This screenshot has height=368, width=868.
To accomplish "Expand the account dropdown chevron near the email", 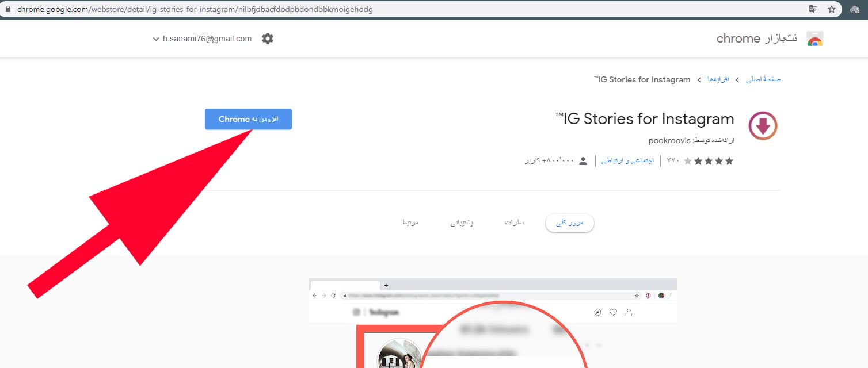I will pos(155,39).
